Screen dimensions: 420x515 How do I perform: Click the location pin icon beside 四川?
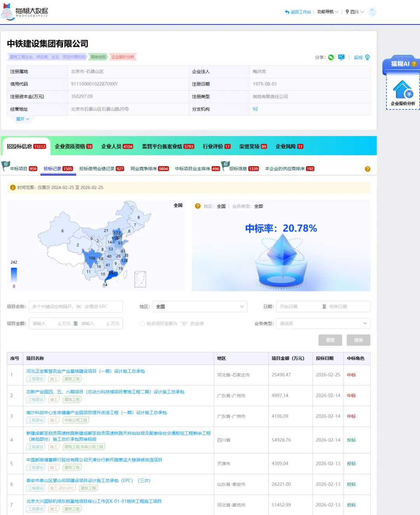click(x=347, y=12)
